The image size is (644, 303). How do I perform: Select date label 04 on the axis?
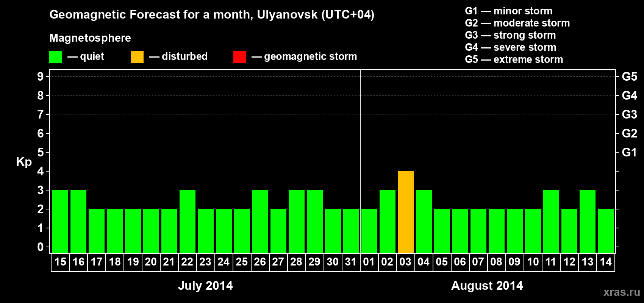click(x=424, y=262)
